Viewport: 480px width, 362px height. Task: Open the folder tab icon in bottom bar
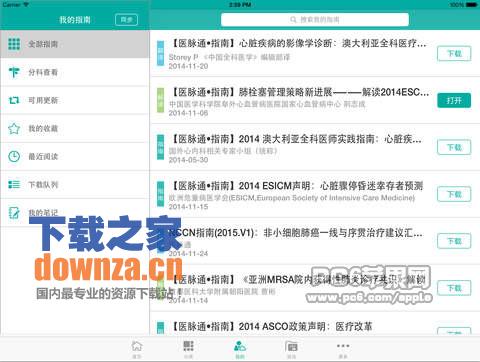(x=291, y=346)
